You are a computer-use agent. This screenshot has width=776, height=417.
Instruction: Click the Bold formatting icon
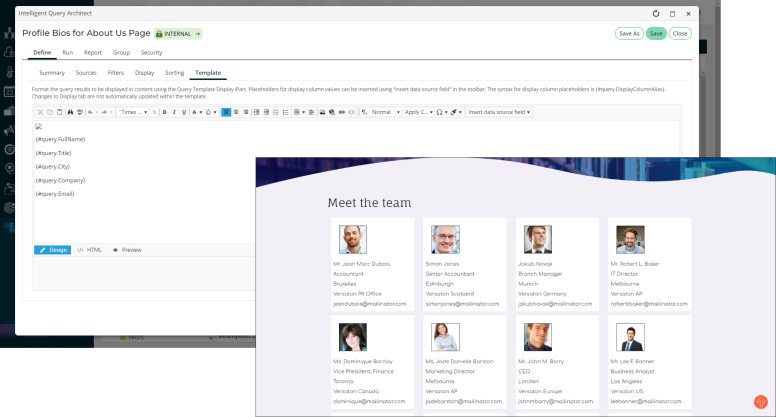point(163,112)
